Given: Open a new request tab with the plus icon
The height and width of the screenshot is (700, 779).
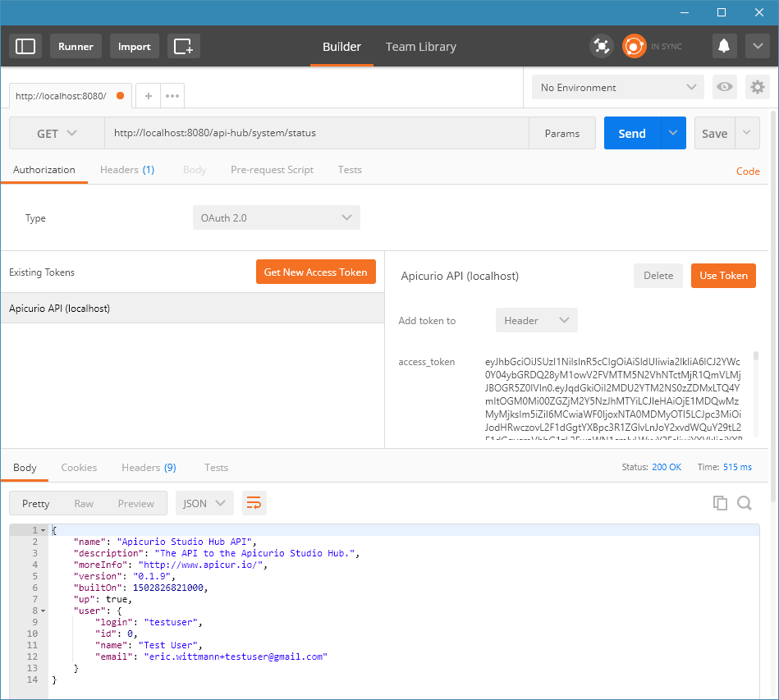Looking at the screenshot, I should [148, 95].
